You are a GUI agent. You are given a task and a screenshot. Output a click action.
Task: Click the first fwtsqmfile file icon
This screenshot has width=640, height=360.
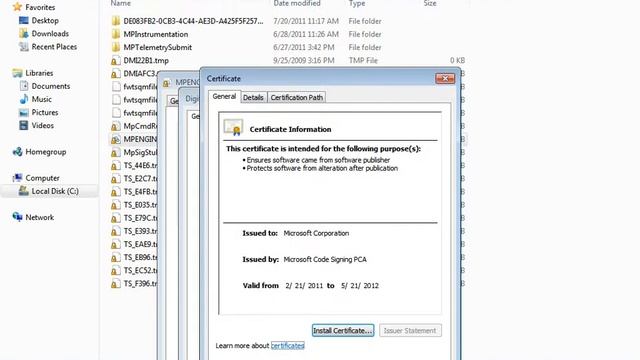click(x=116, y=87)
